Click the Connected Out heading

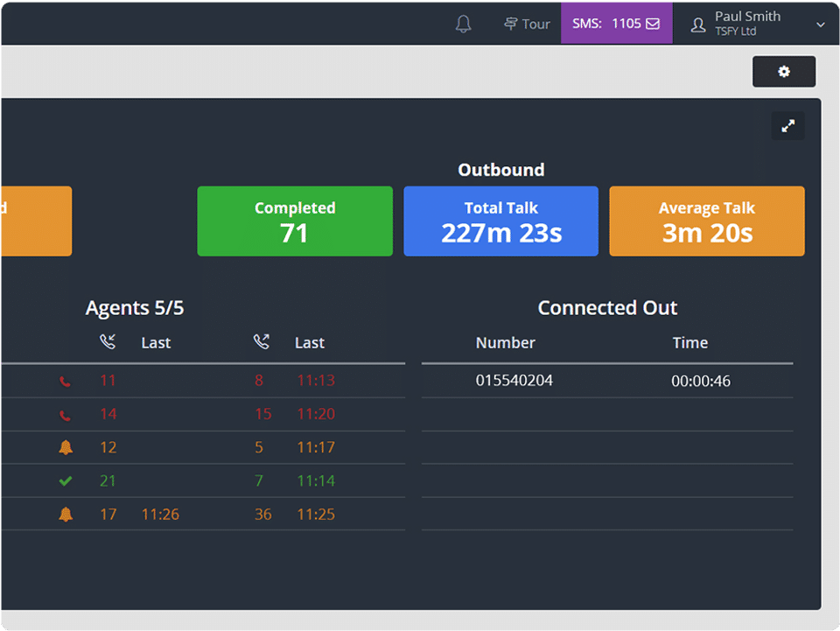[607, 308]
